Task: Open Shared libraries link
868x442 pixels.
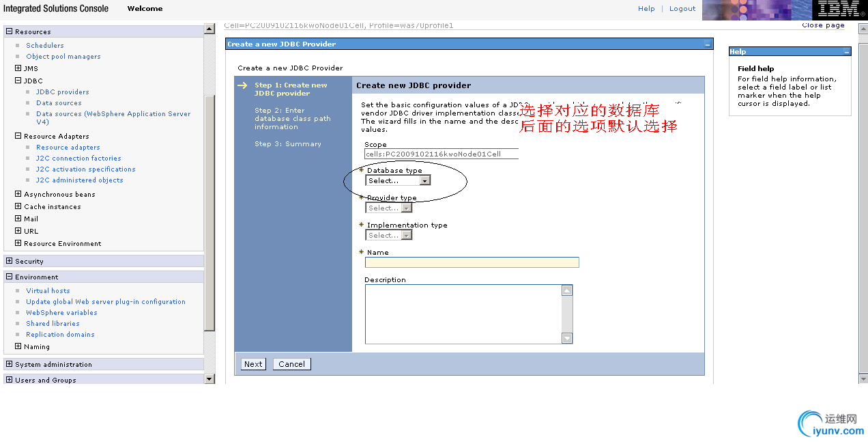Action: point(53,324)
